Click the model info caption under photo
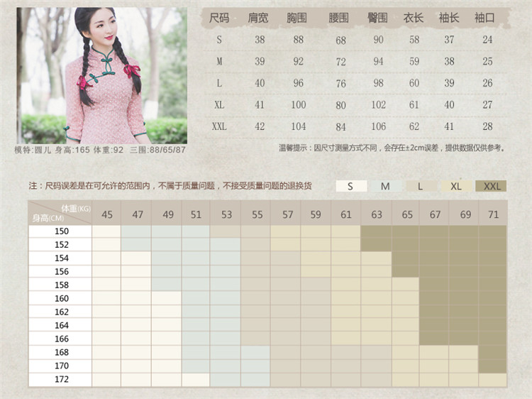This screenshot has height=399, width=532. click(x=101, y=150)
